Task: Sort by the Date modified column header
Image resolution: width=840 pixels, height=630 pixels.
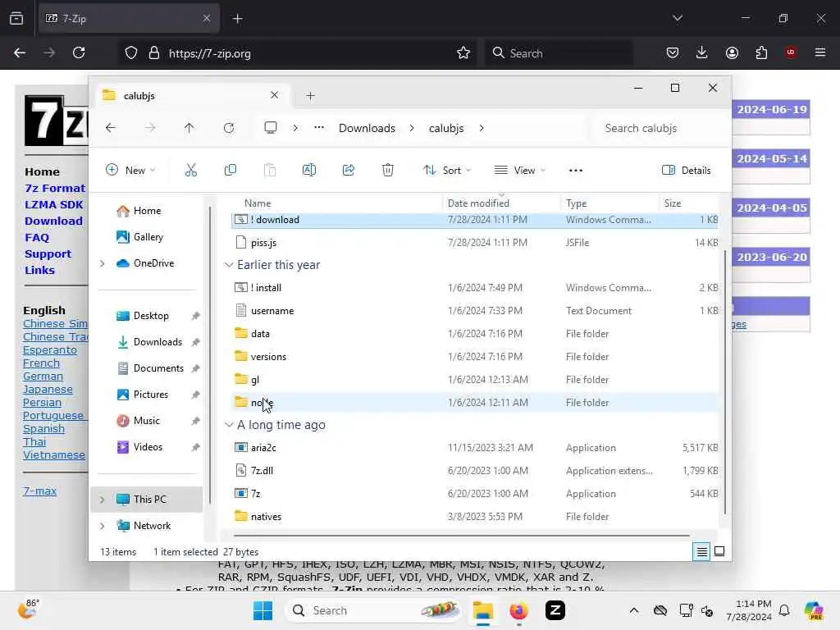Action: point(478,203)
